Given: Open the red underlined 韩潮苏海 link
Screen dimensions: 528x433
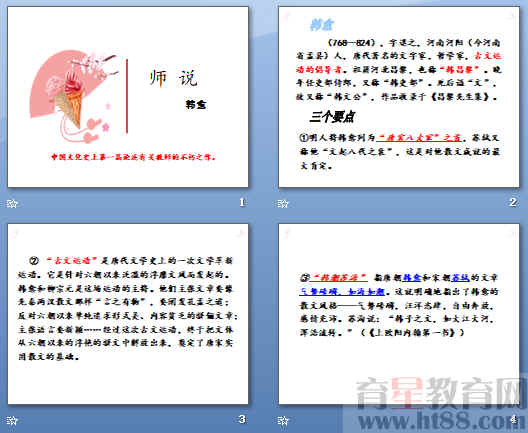Looking at the screenshot, I should point(338,278).
